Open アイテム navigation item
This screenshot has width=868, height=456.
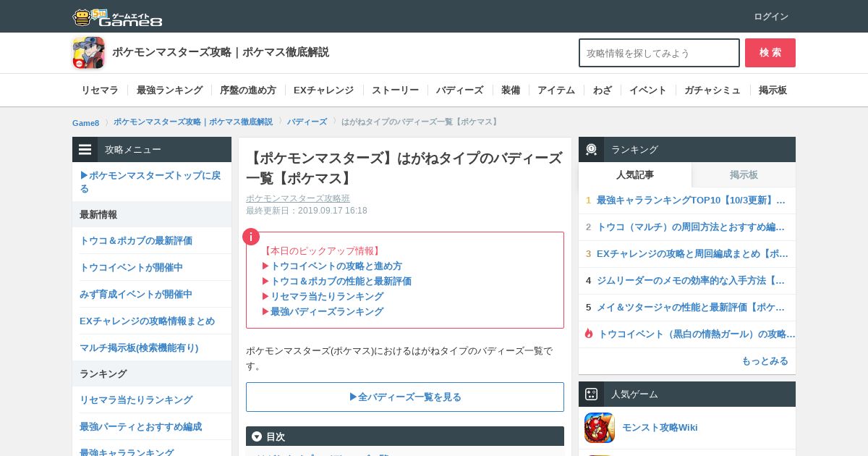coord(556,90)
